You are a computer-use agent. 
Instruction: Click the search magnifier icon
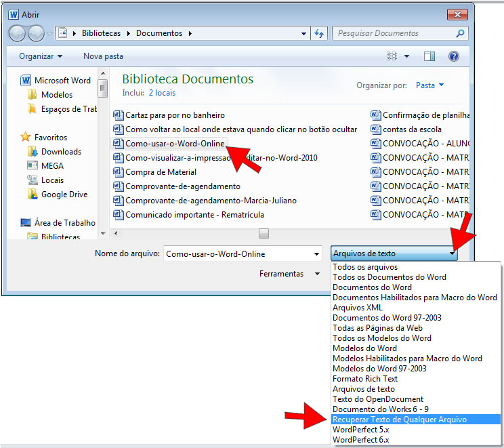460,33
